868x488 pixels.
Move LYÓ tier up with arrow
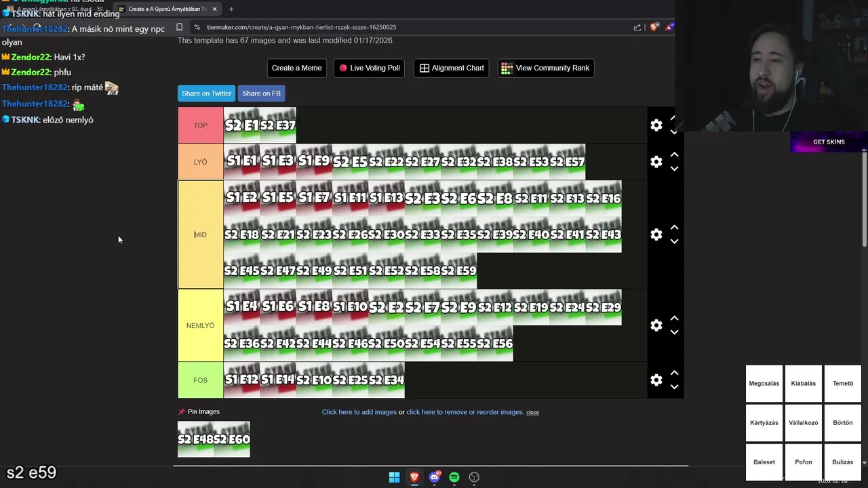click(x=674, y=155)
